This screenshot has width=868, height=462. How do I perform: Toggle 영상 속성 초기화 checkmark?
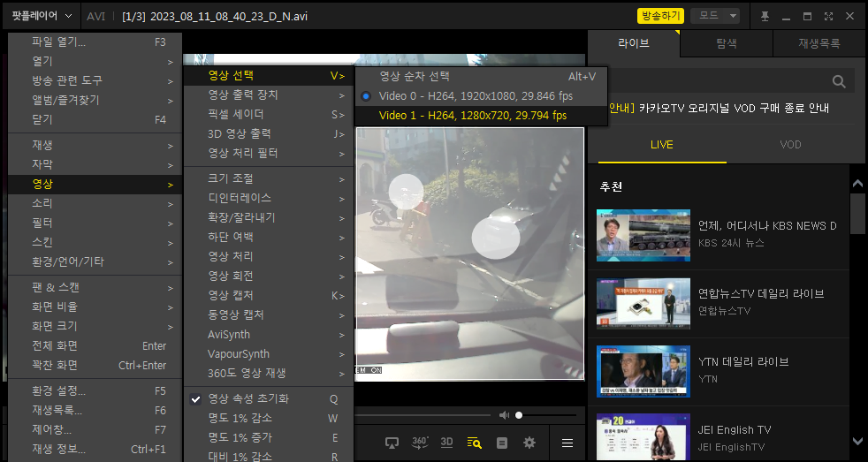[269, 399]
